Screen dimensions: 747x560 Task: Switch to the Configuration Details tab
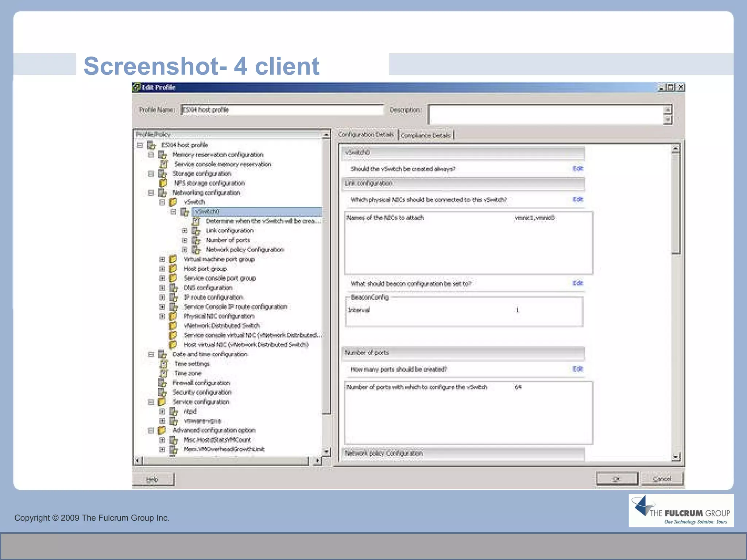click(x=366, y=135)
